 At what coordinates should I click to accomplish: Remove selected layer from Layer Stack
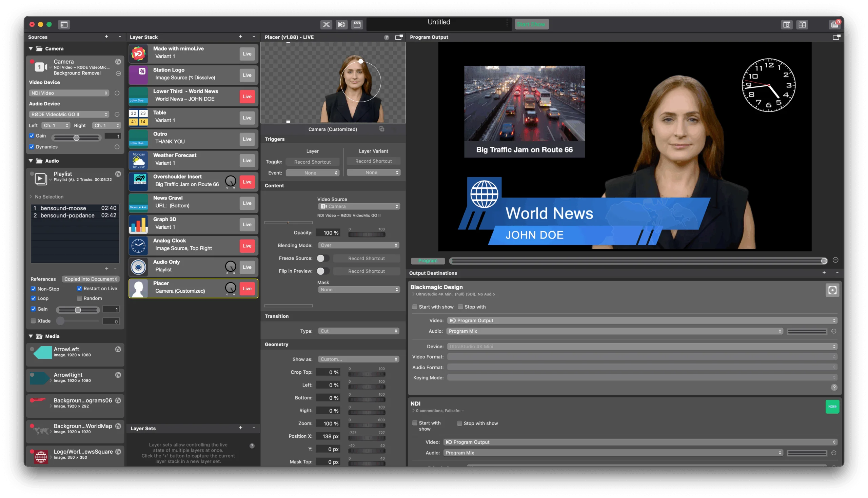[x=254, y=37]
